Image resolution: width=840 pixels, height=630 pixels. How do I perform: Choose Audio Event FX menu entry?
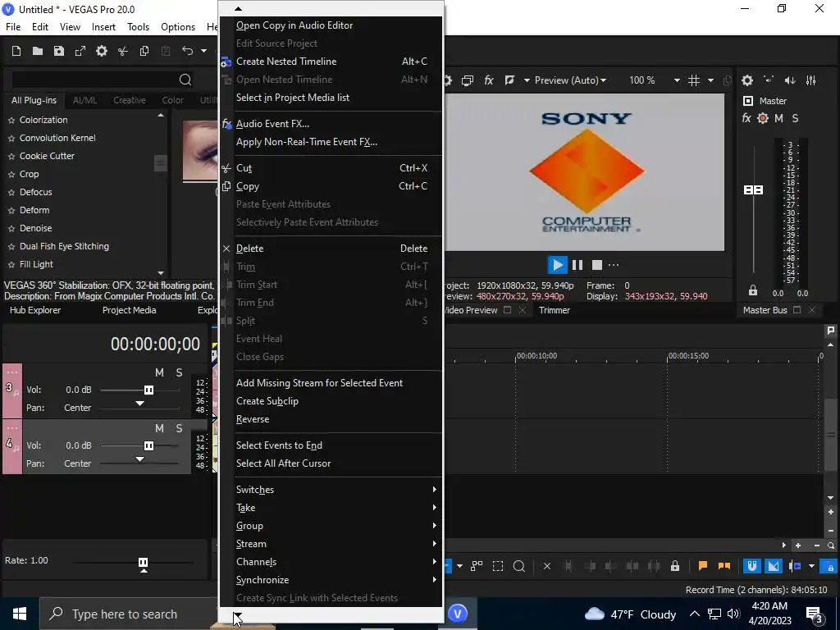(x=331, y=124)
